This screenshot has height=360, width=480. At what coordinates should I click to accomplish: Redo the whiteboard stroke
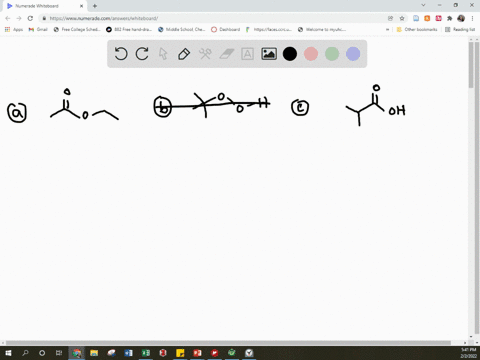coord(142,54)
